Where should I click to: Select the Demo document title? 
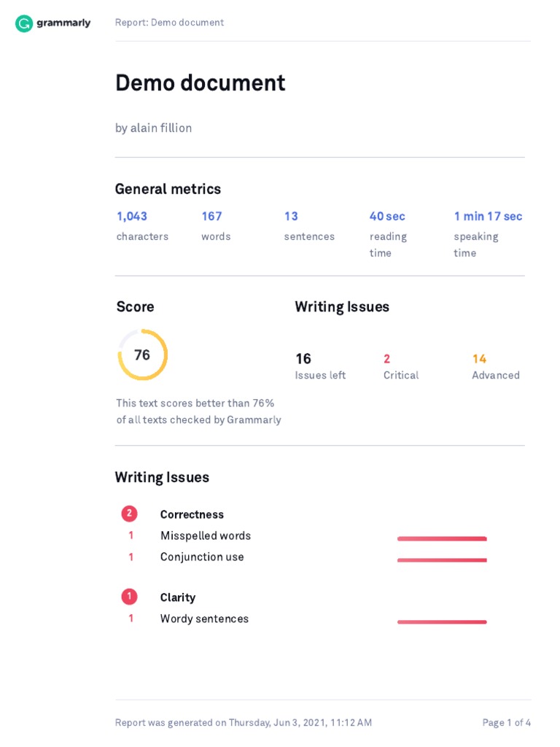click(200, 83)
